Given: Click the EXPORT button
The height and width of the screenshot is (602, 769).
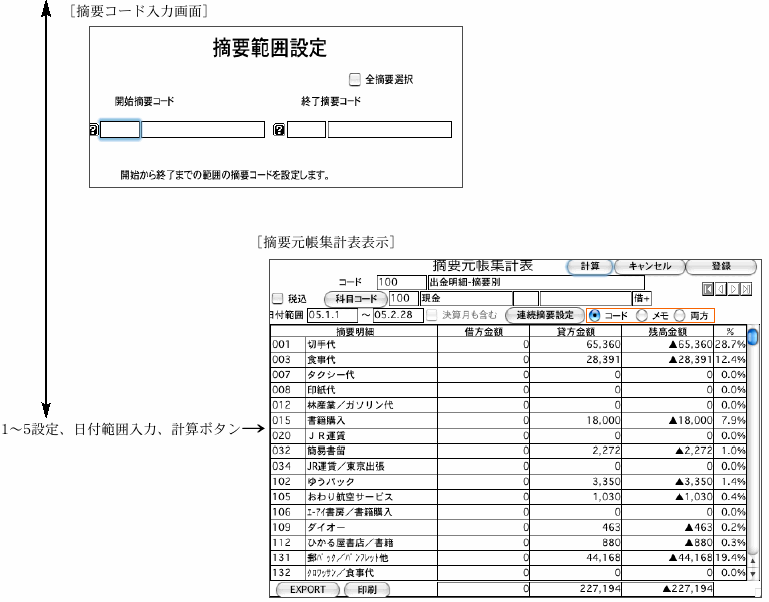Looking at the screenshot, I should pos(308,590).
